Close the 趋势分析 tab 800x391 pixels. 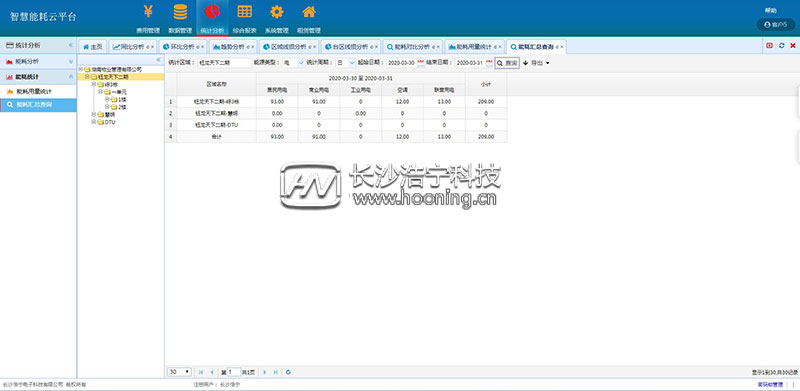pyautogui.click(x=253, y=47)
